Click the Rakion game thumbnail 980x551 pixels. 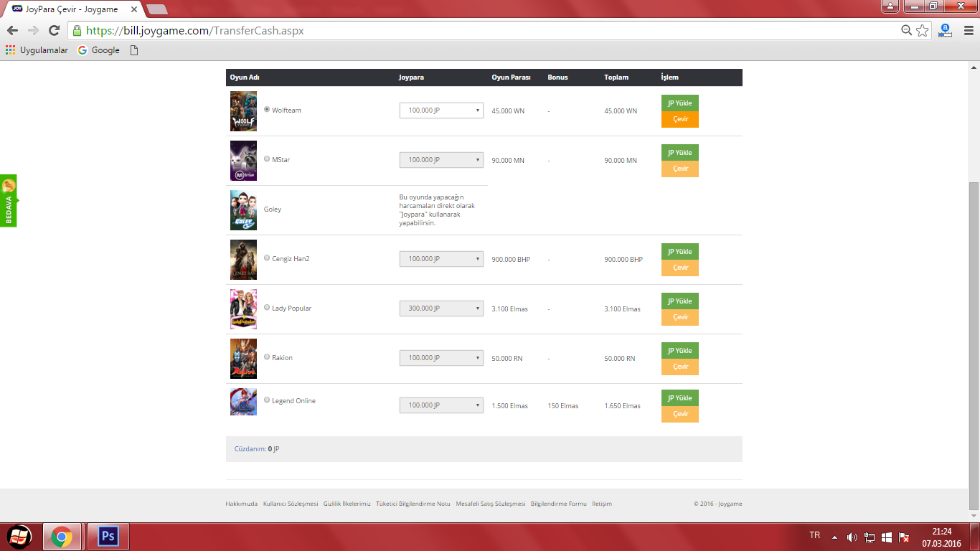click(x=243, y=359)
